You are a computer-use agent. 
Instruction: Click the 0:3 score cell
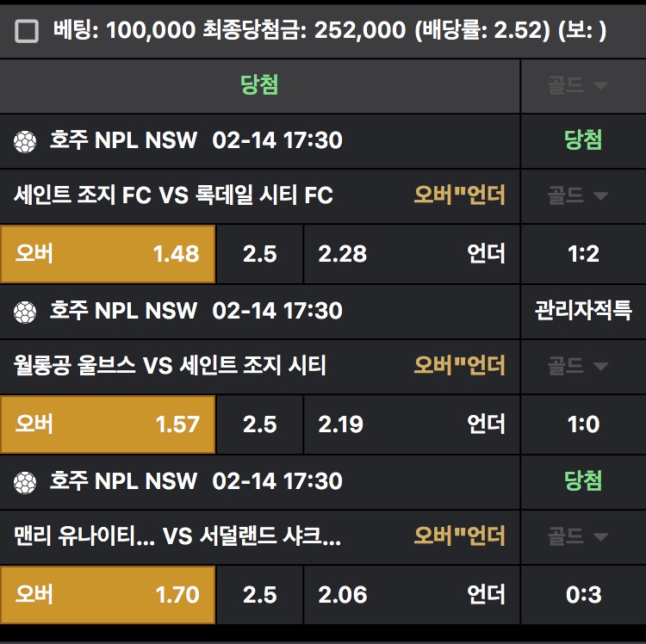[583, 595]
